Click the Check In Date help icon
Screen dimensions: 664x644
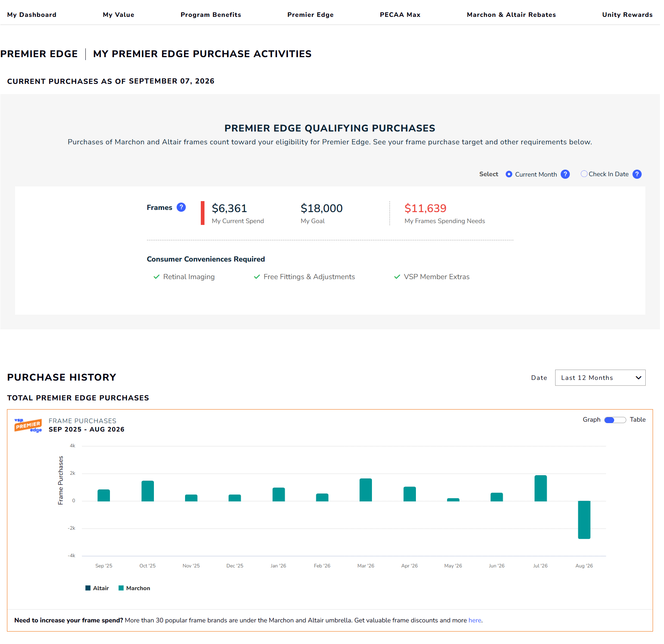pyautogui.click(x=637, y=174)
